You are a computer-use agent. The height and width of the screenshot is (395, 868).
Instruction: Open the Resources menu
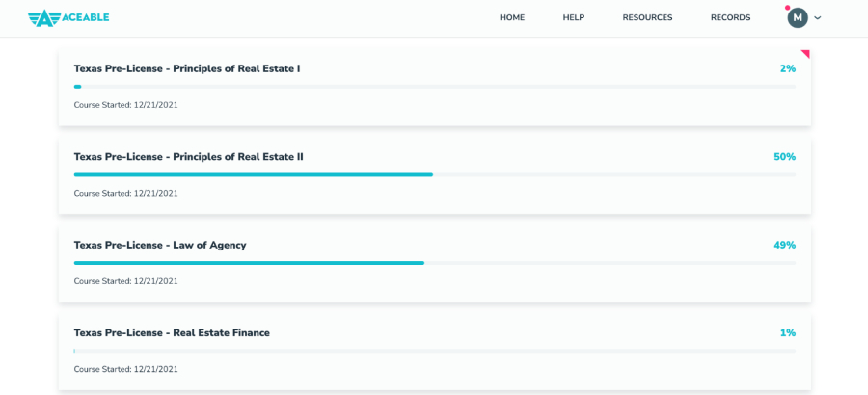pyautogui.click(x=647, y=17)
